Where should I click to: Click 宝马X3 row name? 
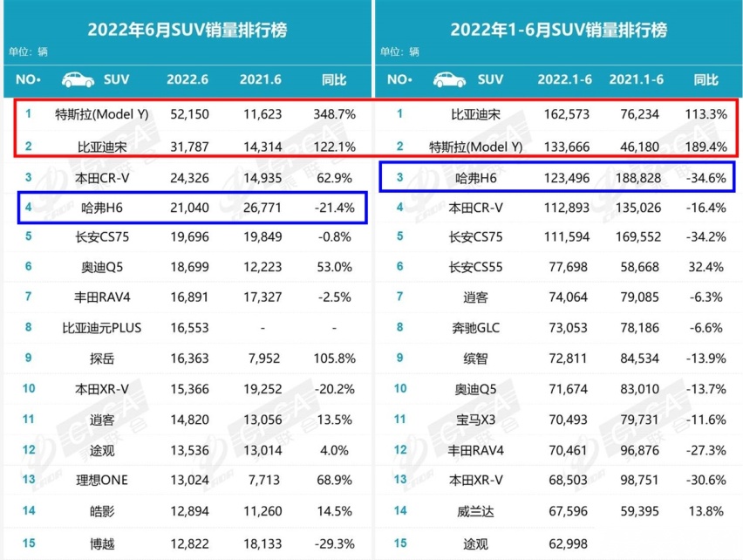pyautogui.click(x=475, y=420)
